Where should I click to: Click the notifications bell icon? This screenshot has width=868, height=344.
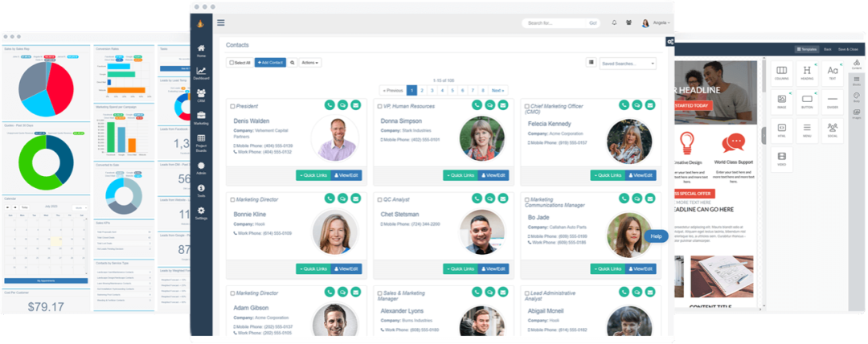615,23
